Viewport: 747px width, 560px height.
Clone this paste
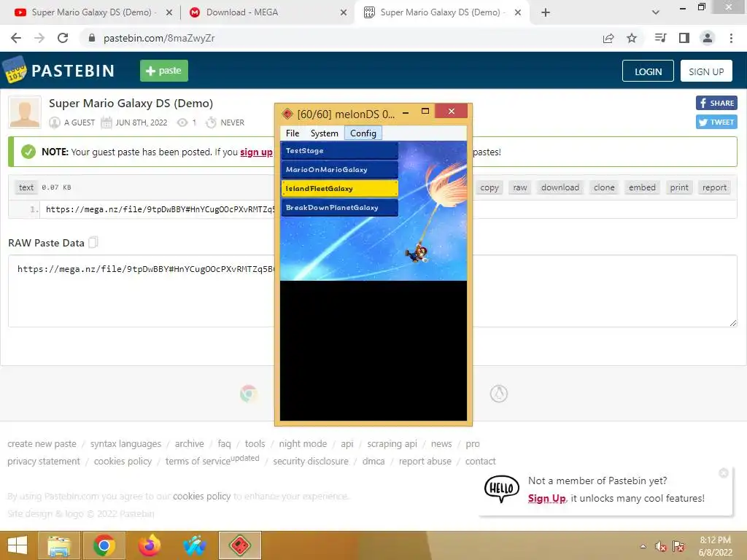click(604, 187)
